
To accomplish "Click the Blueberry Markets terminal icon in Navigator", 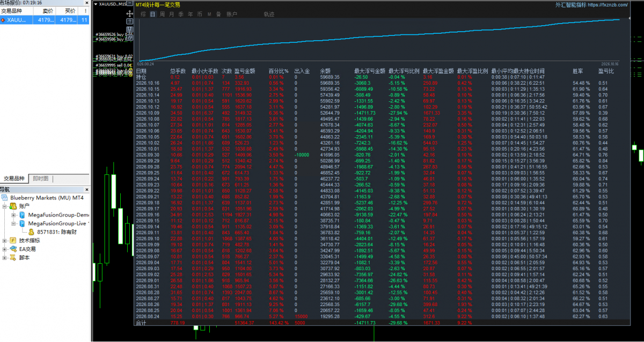I will click(5, 198).
